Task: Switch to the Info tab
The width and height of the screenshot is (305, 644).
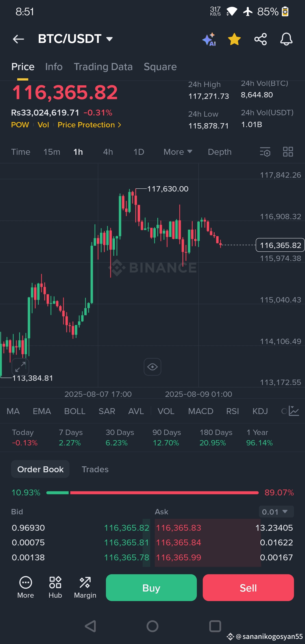Action: [54, 67]
